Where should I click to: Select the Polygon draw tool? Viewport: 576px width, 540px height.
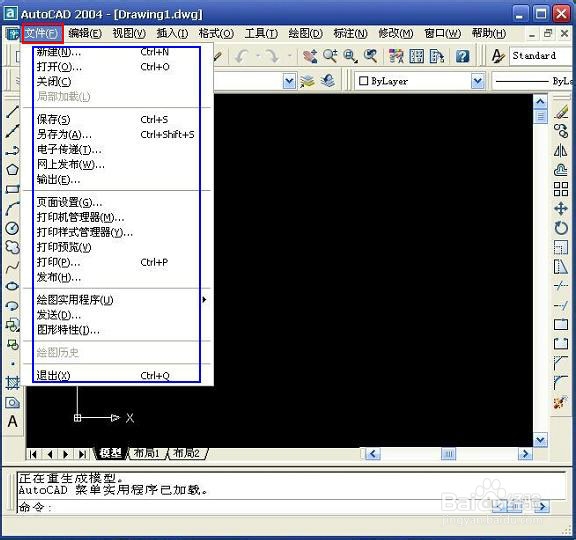12,170
